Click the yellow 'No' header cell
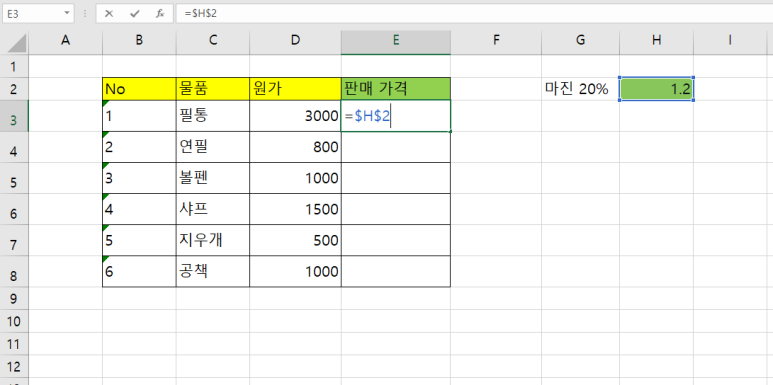 pyautogui.click(x=139, y=89)
